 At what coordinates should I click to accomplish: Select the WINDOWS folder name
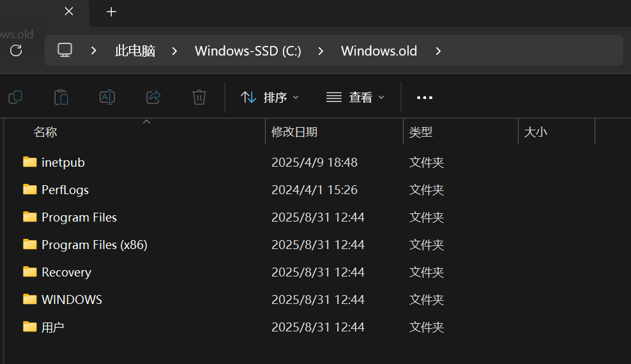pos(72,300)
